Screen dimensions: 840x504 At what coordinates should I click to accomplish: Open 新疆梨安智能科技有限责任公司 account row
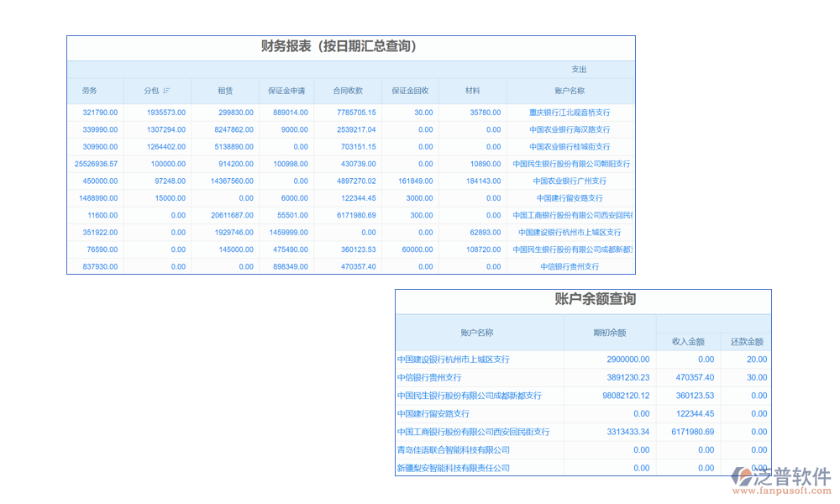pyautogui.click(x=454, y=468)
